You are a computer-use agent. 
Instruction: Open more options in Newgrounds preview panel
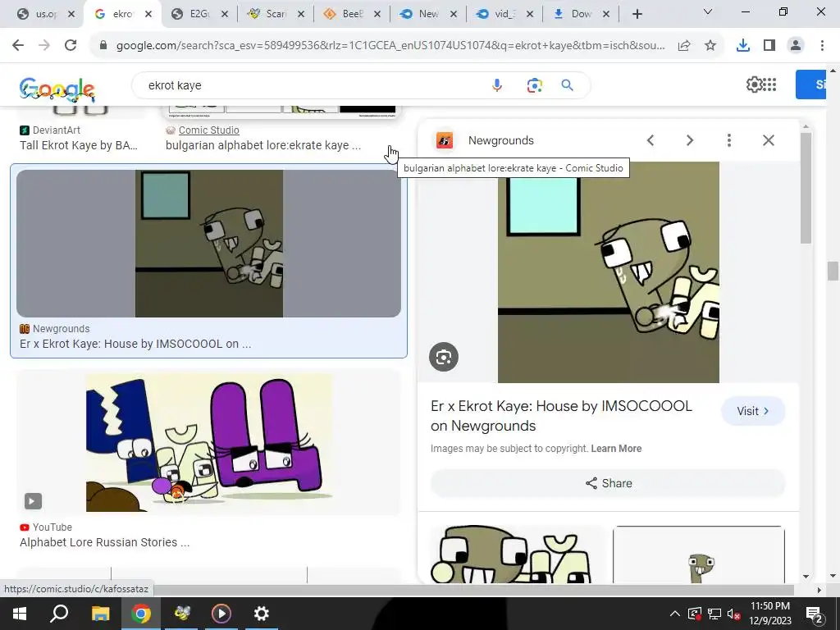click(729, 140)
